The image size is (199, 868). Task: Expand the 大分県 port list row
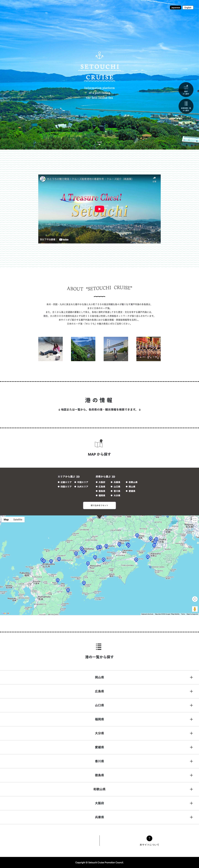coord(99,733)
